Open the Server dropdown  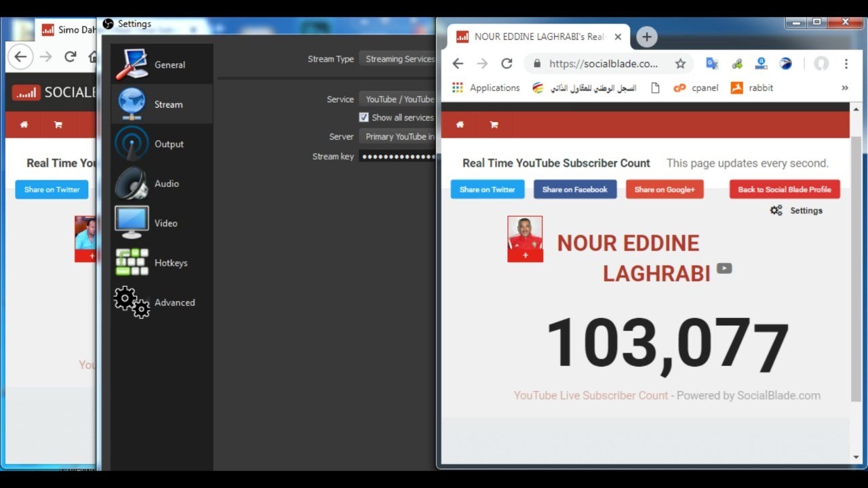point(397,136)
